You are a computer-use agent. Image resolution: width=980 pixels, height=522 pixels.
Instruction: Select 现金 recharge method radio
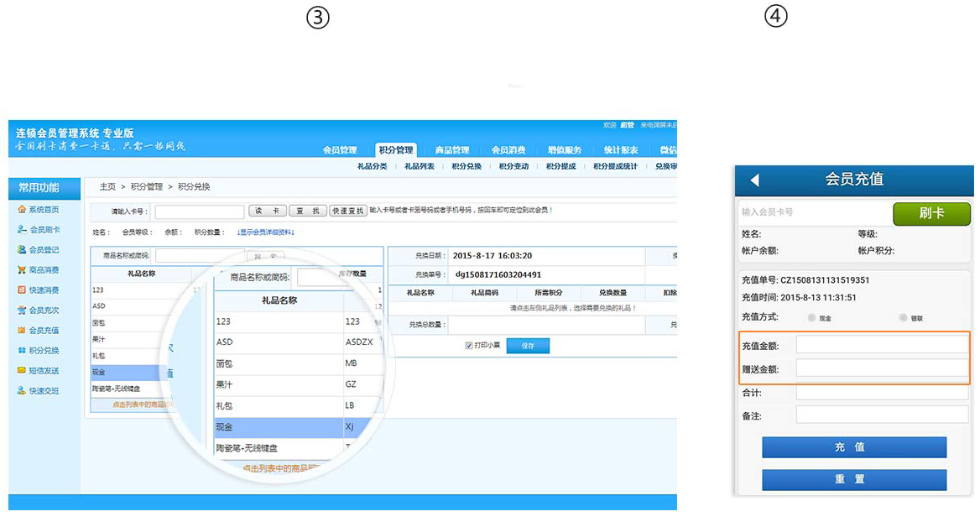click(x=811, y=317)
